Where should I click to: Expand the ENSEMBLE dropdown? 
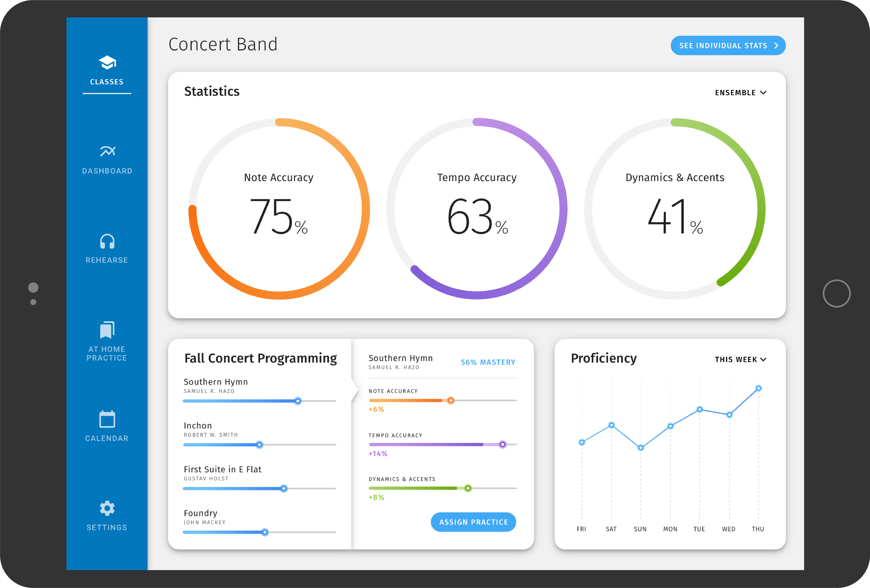tap(741, 93)
